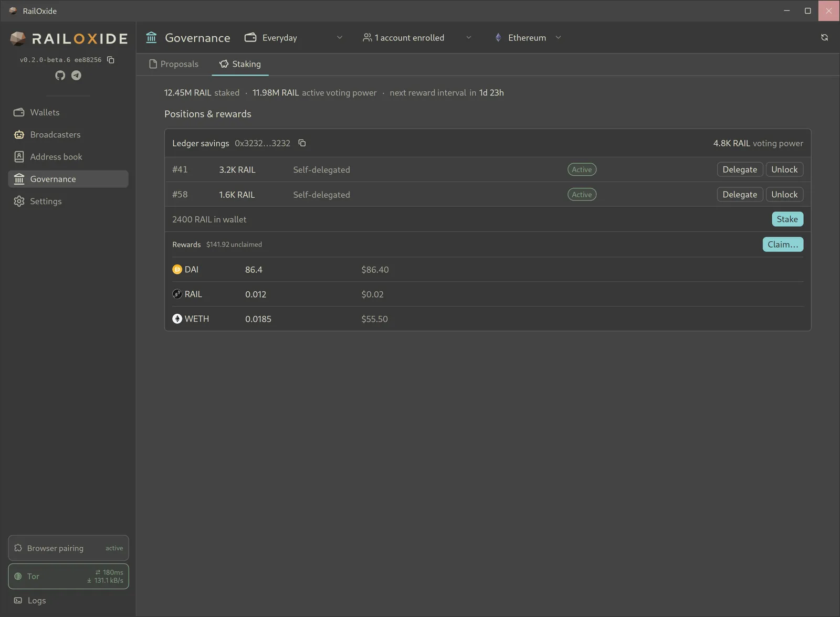
Task: Click the Ethereum diamond icon
Action: coord(498,37)
